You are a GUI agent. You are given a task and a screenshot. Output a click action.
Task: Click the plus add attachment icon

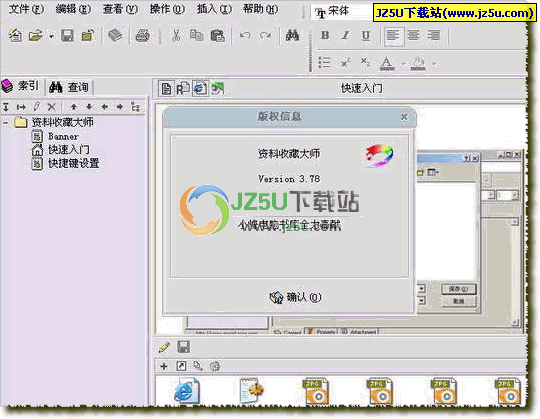(x=164, y=366)
